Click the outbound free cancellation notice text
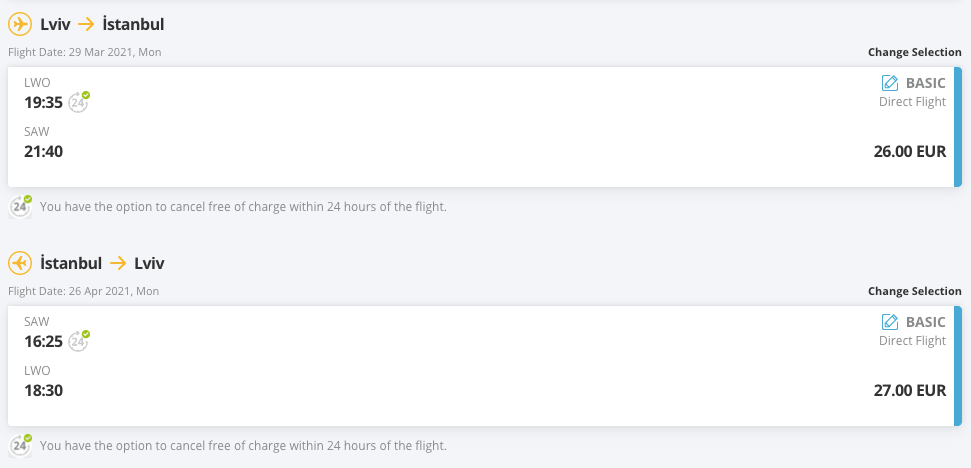Screen dimensions: 971x468 point(243,207)
